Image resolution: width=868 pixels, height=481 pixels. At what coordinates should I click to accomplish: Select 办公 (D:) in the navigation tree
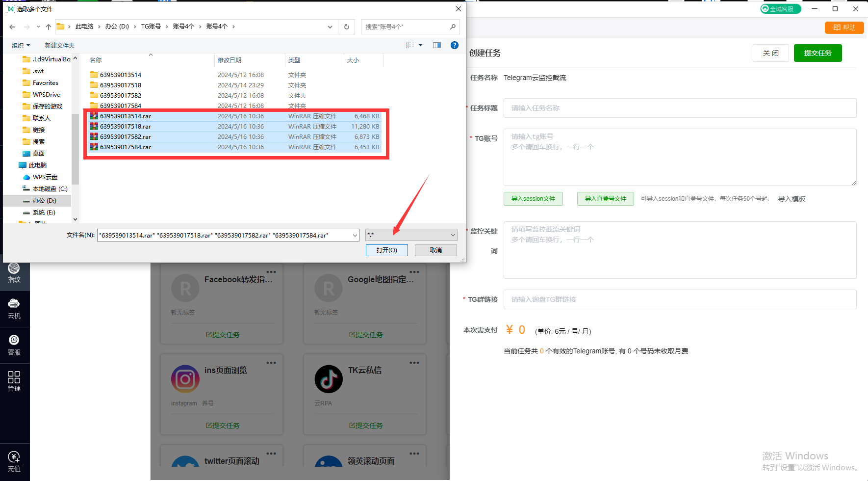[44, 201]
